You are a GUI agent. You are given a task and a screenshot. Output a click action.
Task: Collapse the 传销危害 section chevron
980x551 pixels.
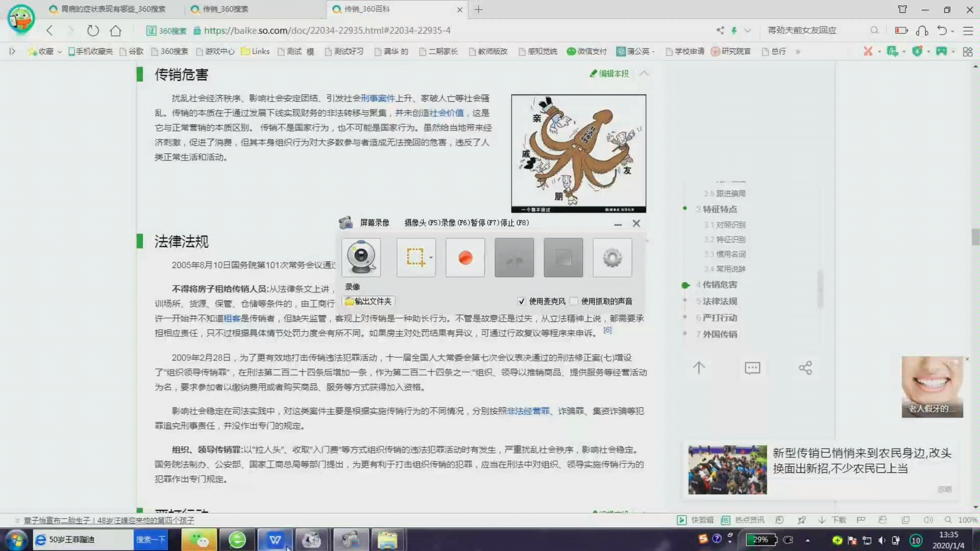tap(644, 73)
